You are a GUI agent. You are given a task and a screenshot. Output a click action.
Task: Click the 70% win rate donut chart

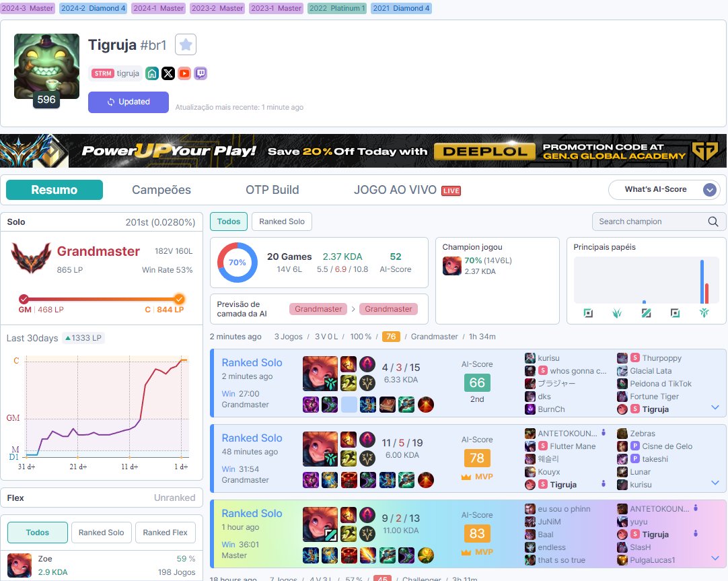tap(238, 263)
